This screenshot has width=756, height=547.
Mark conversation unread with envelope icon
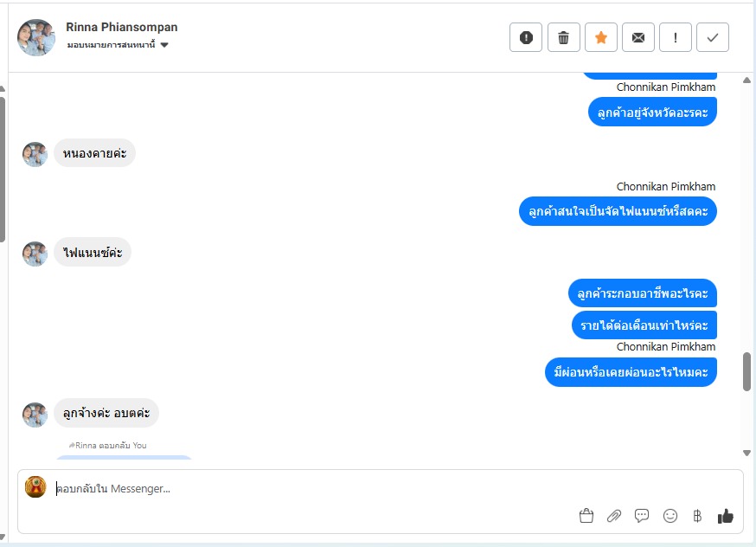[637, 37]
